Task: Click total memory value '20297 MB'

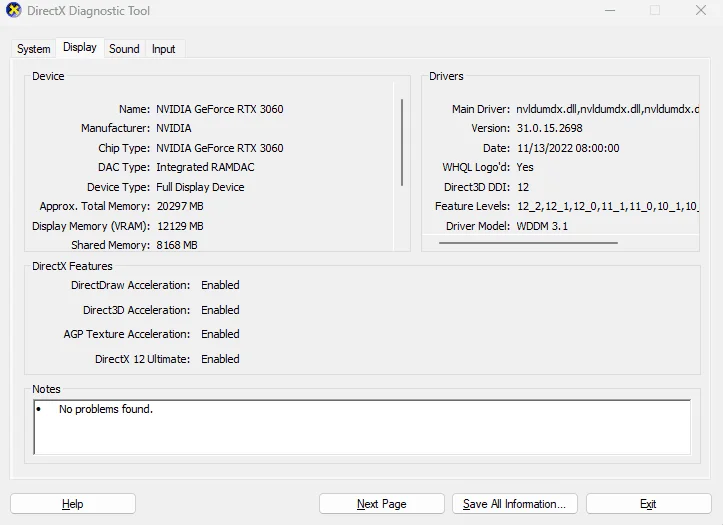Action: click(180, 206)
